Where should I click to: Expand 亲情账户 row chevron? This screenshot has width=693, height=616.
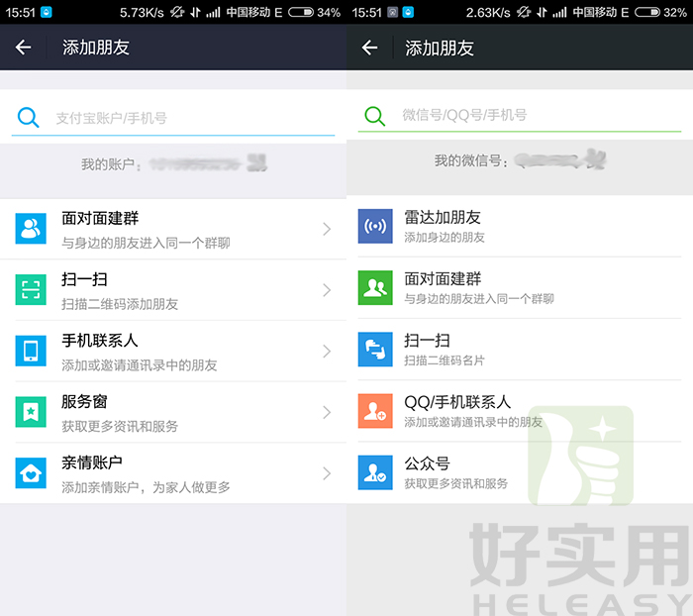point(327,473)
